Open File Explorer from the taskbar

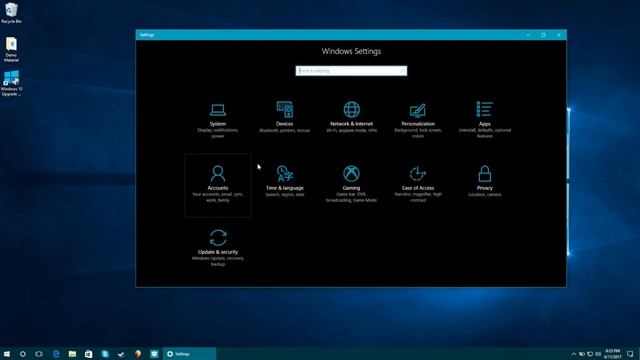pyautogui.click(x=72, y=354)
